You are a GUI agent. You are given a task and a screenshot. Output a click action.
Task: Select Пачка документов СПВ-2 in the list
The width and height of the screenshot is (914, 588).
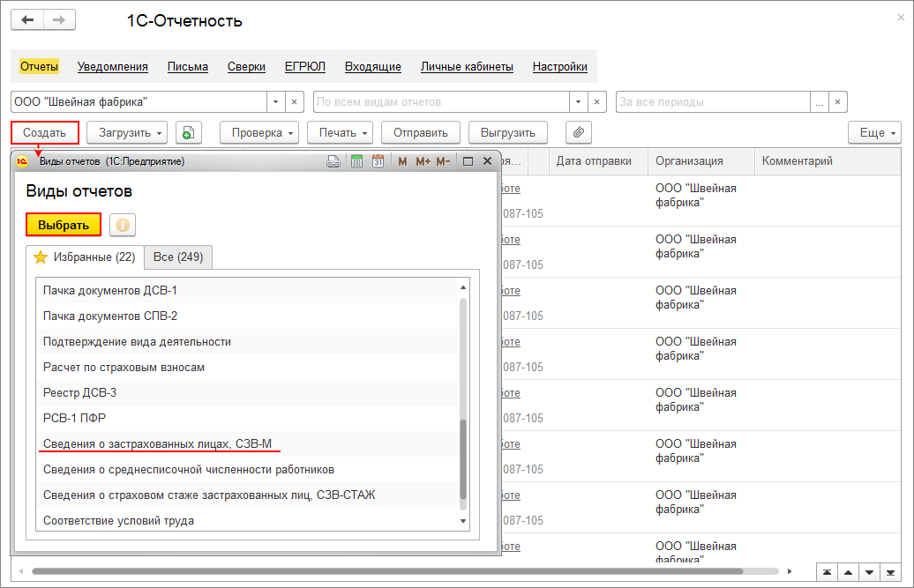coord(248,316)
